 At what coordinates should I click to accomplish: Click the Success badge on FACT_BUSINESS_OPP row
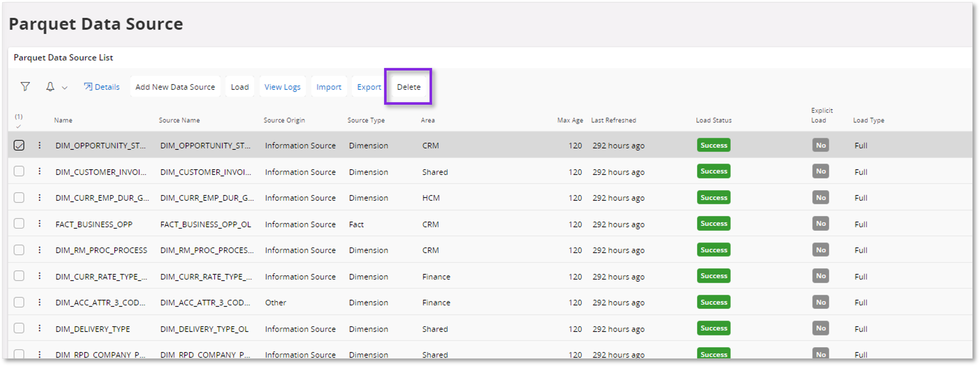click(713, 223)
